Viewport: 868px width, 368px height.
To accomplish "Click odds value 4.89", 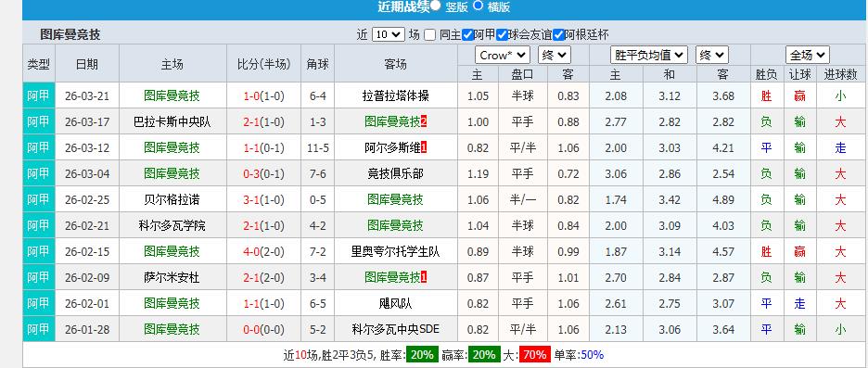I will [723, 200].
